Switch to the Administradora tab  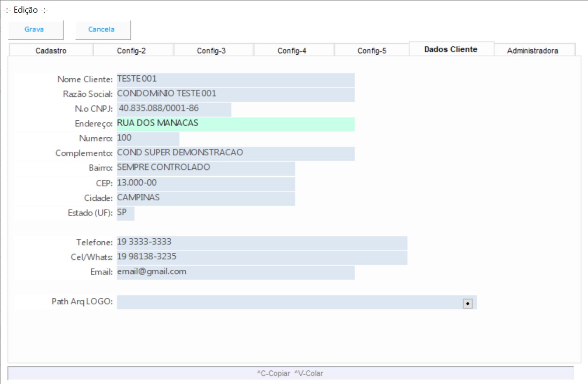(532, 51)
